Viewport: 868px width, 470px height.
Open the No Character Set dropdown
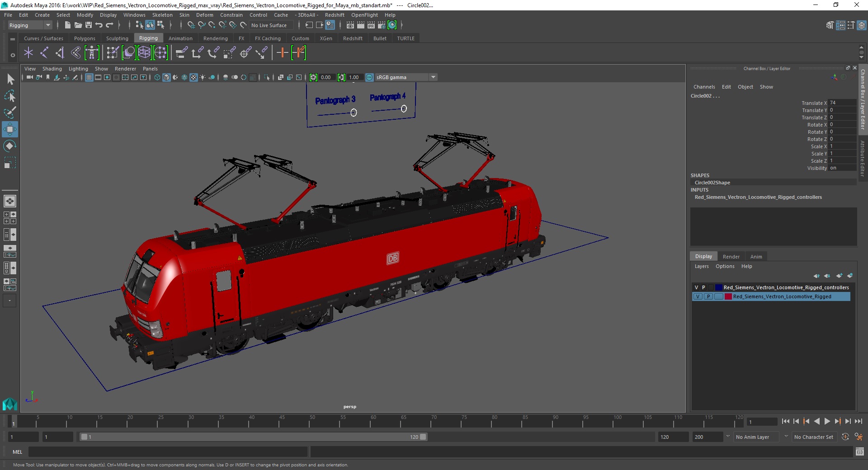(814, 437)
